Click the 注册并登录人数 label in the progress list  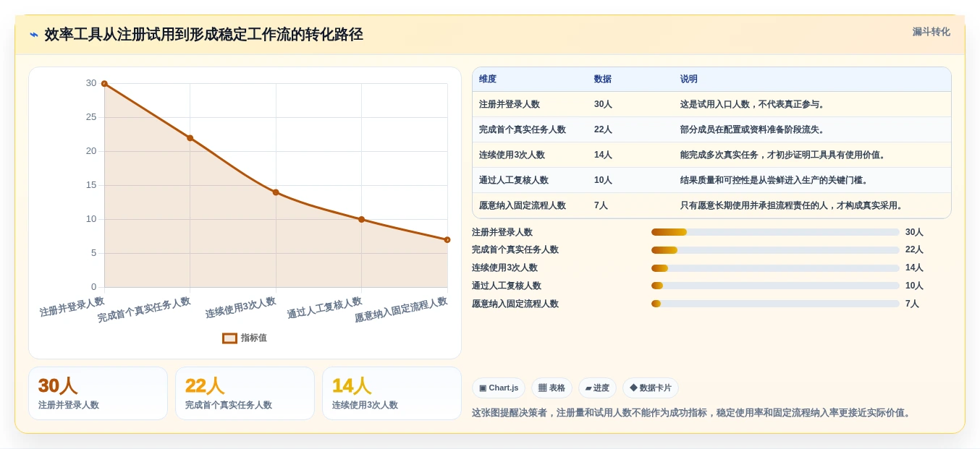[502, 232]
